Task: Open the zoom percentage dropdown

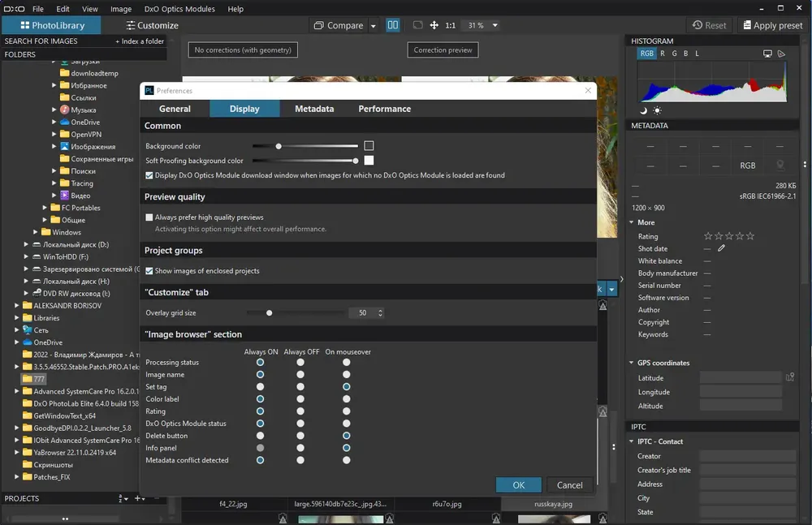Action: tap(495, 25)
